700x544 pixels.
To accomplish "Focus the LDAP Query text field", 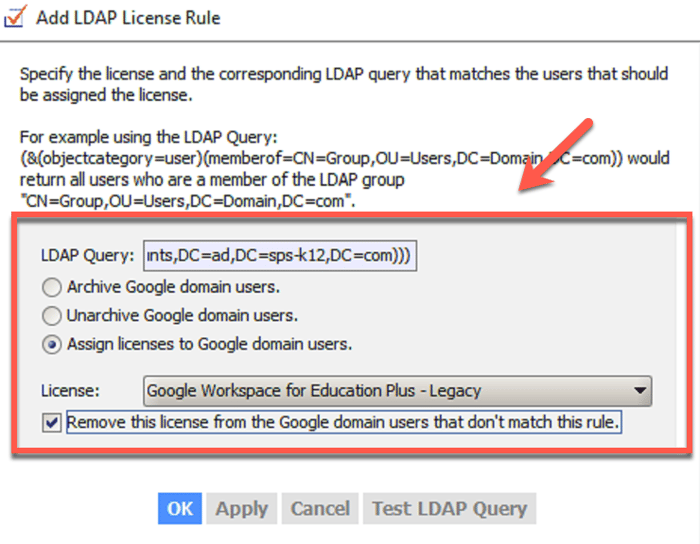I will click(278, 255).
